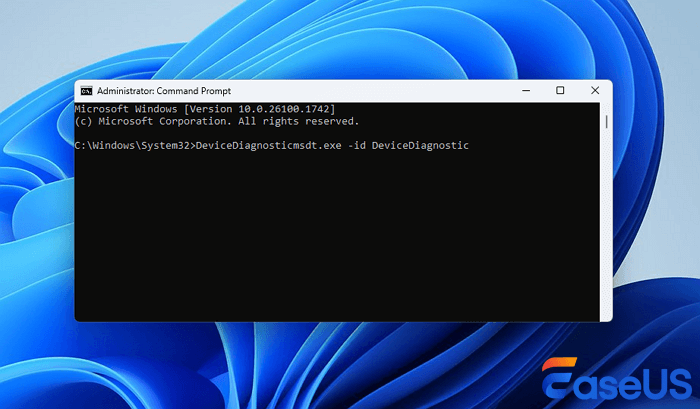This screenshot has width=700, height=409.
Task: Minimize the Command Prompt window
Action: tap(526, 91)
